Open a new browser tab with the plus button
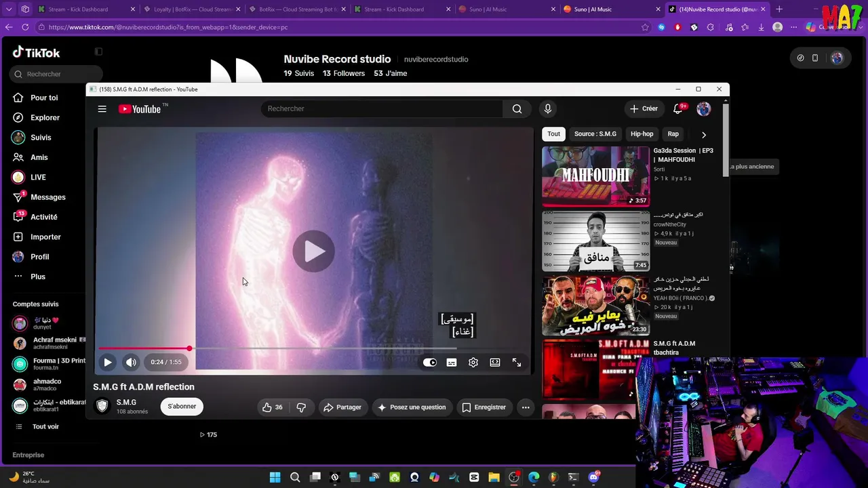 [x=778, y=9]
